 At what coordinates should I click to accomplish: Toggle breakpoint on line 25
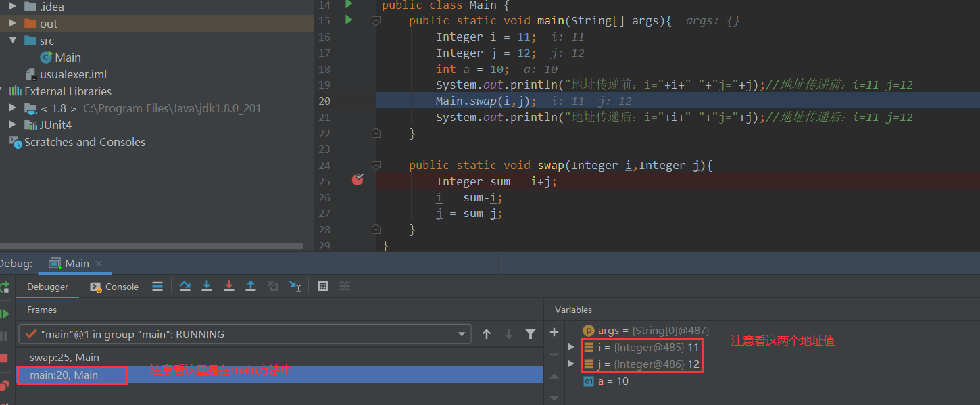[358, 180]
